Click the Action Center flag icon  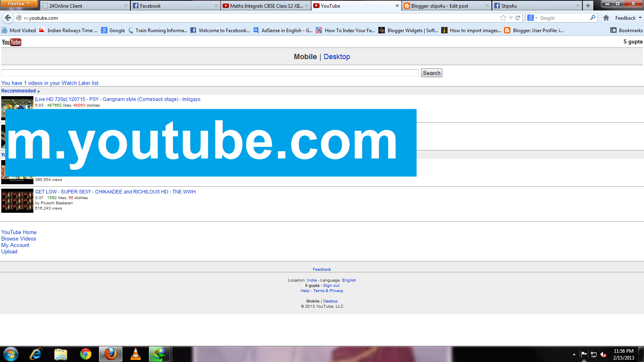point(584,354)
